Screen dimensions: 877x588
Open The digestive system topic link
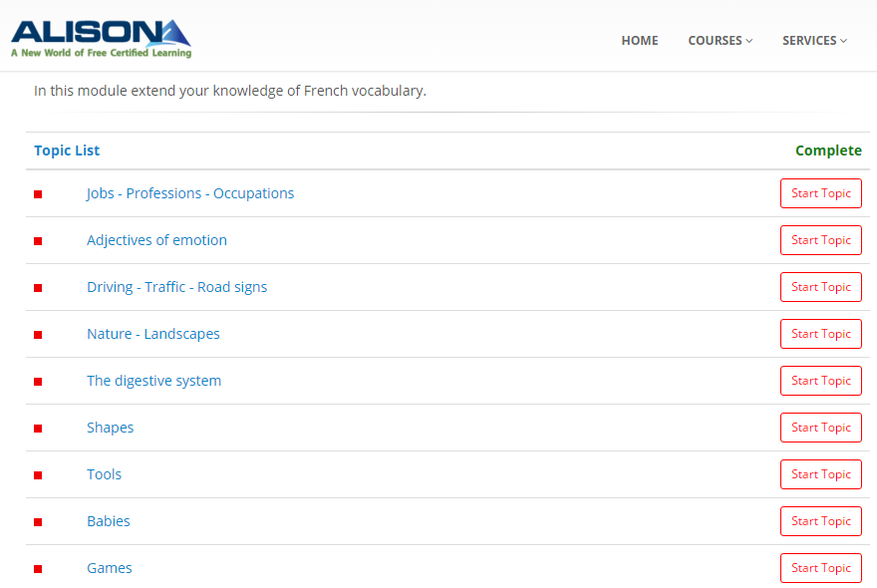tap(153, 381)
